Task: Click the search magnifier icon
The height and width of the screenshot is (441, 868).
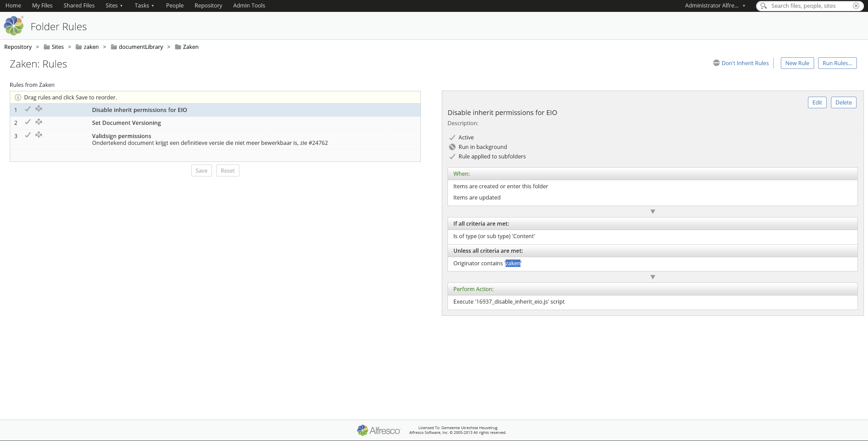Action: [764, 6]
